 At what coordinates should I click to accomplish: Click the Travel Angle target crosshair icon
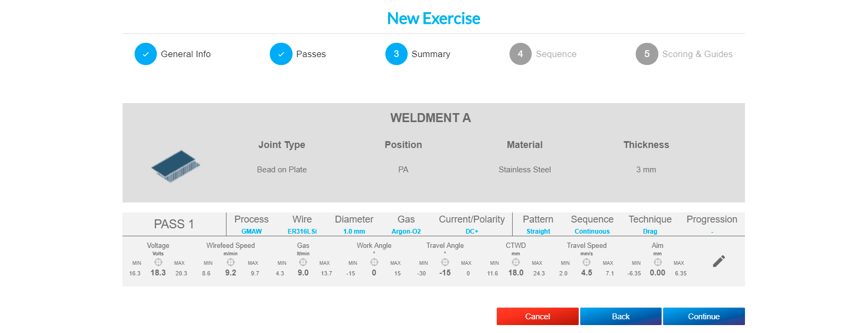[x=445, y=262]
